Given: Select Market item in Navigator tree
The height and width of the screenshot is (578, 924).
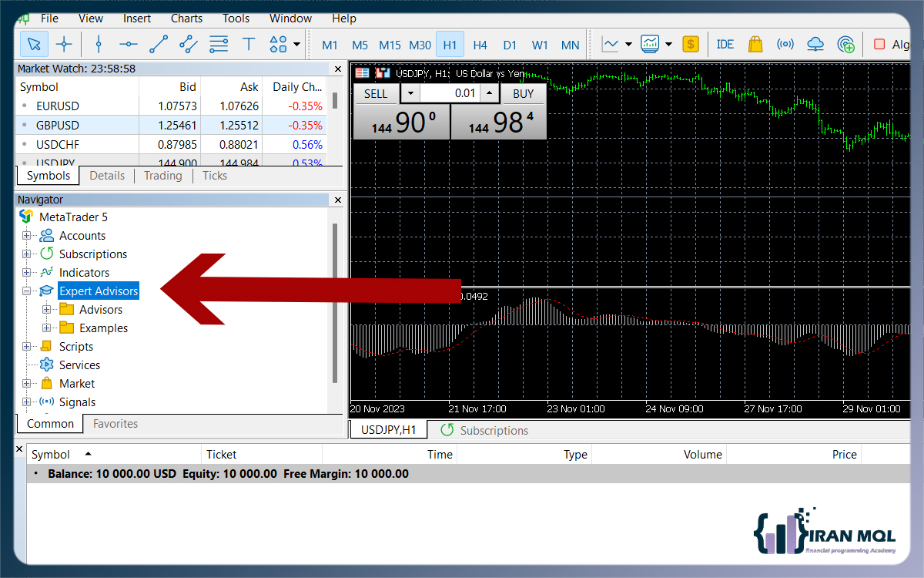Looking at the screenshot, I should click(x=77, y=384).
